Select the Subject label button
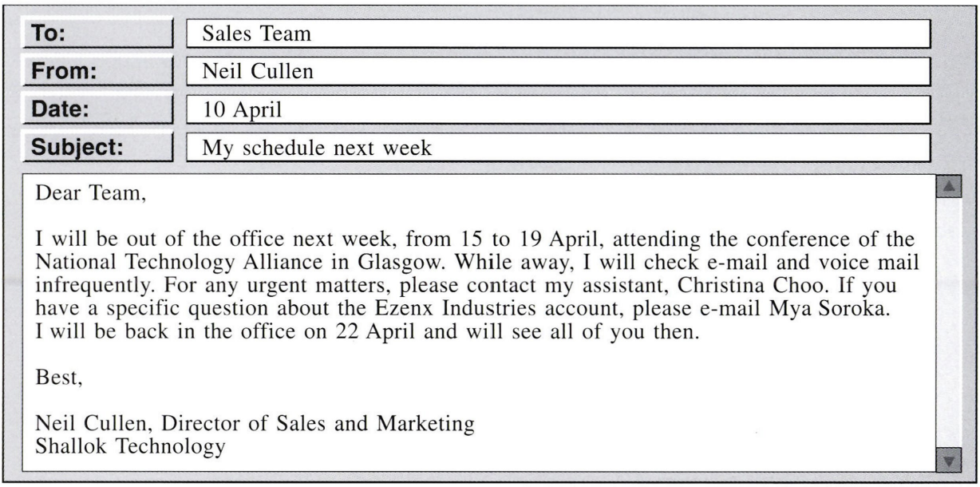980x487 pixels. (x=99, y=147)
